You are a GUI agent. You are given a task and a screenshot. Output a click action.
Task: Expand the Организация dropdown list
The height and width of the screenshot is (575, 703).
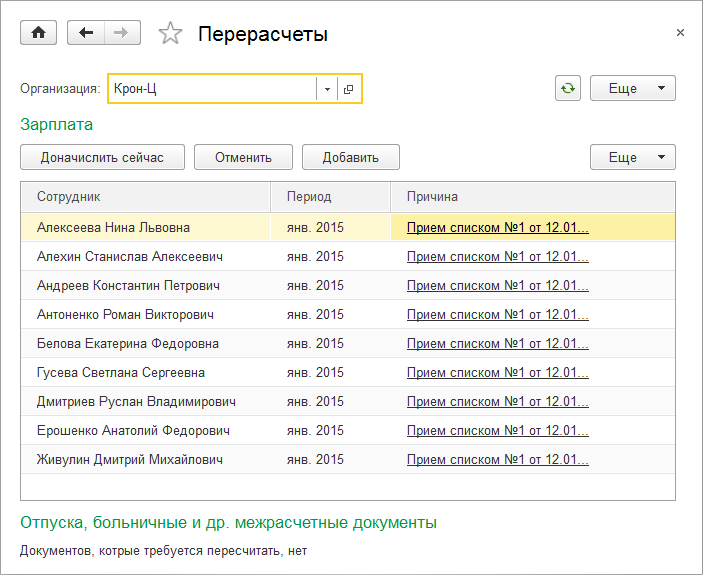[x=327, y=89]
